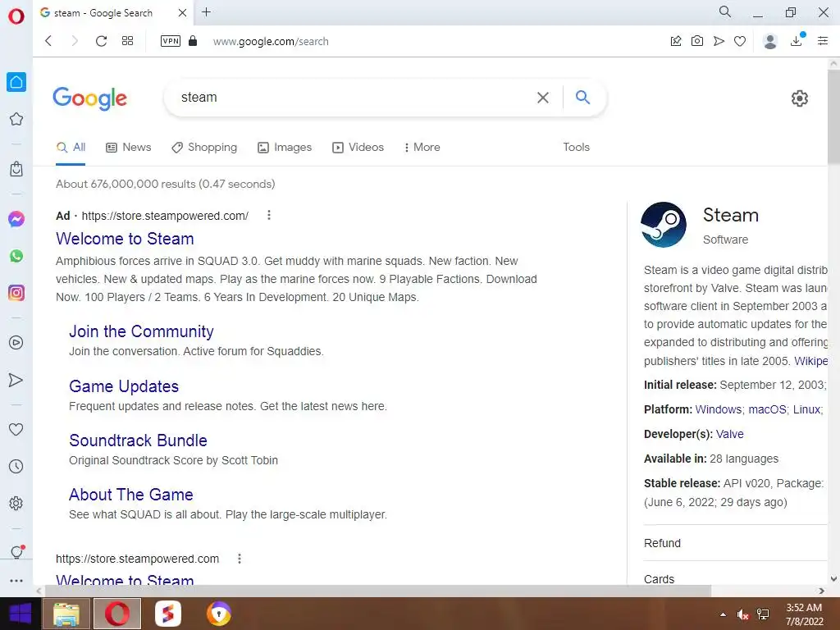Switch to Images results tab

click(x=285, y=148)
